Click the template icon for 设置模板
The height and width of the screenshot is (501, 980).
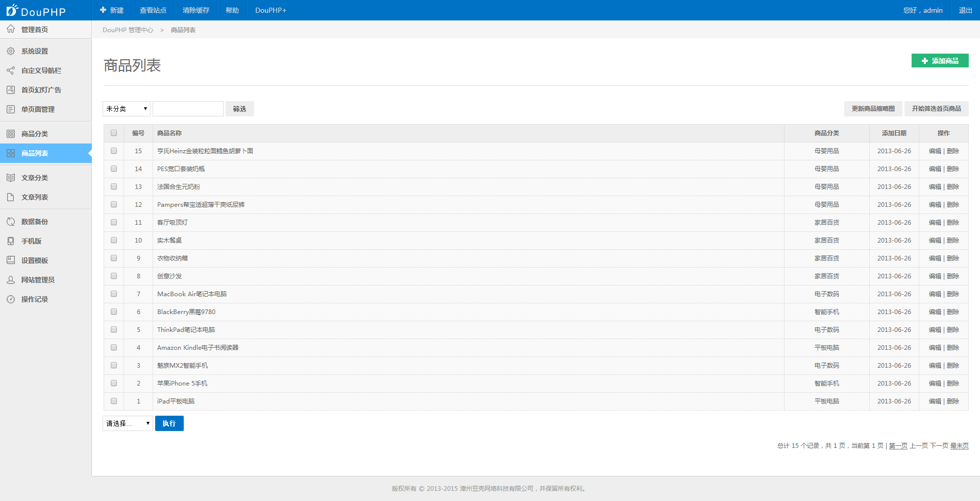point(11,260)
